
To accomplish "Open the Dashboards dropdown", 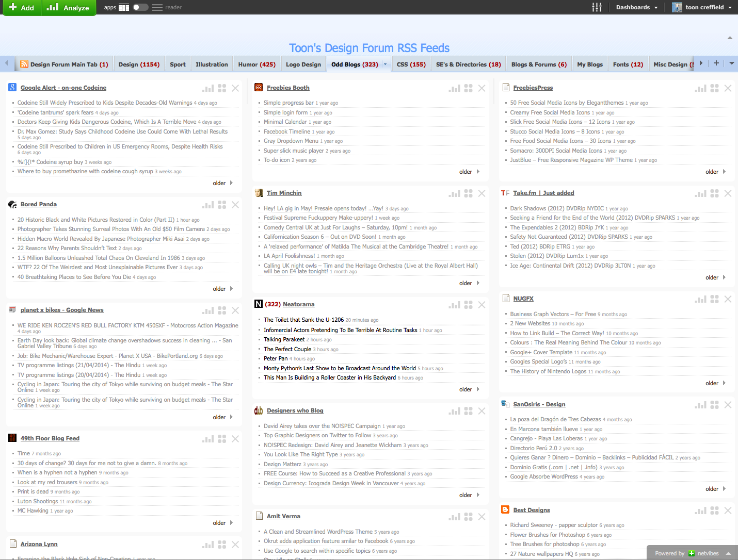I will [x=637, y=7].
